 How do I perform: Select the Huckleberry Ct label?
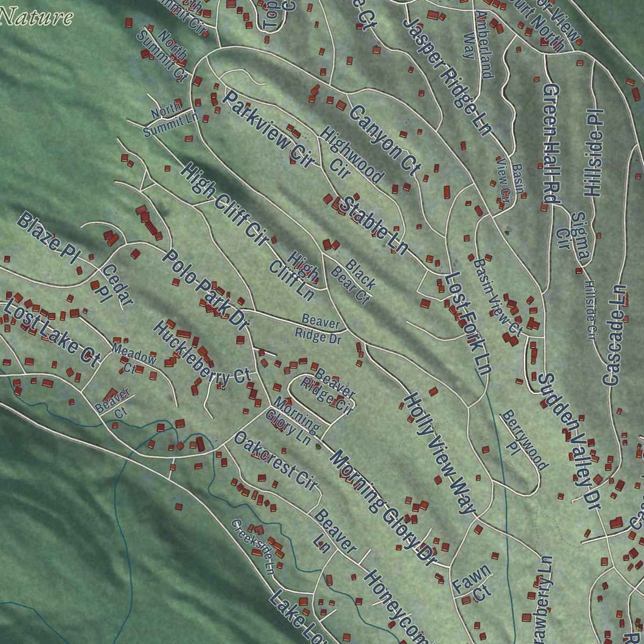click(x=202, y=352)
